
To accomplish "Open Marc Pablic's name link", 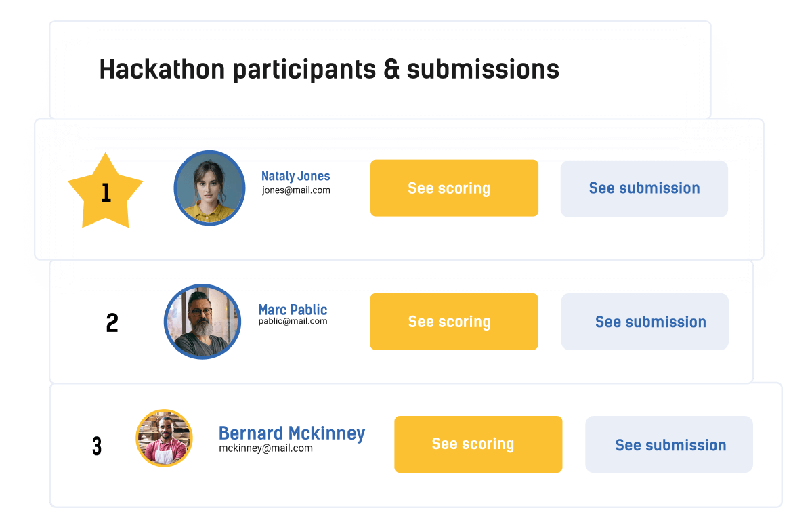I will (x=293, y=310).
